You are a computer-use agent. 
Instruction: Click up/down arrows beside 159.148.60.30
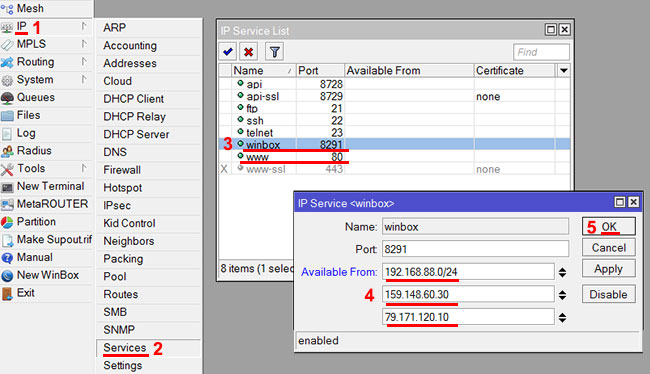pos(562,295)
